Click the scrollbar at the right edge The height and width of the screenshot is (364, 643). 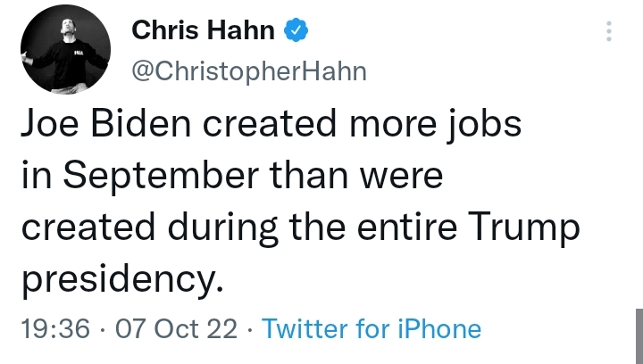(639, 336)
